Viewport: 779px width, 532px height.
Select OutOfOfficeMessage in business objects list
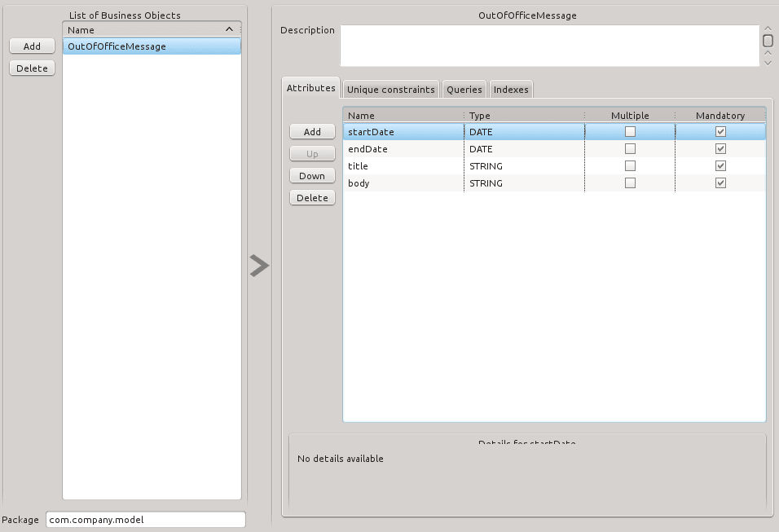[152, 46]
